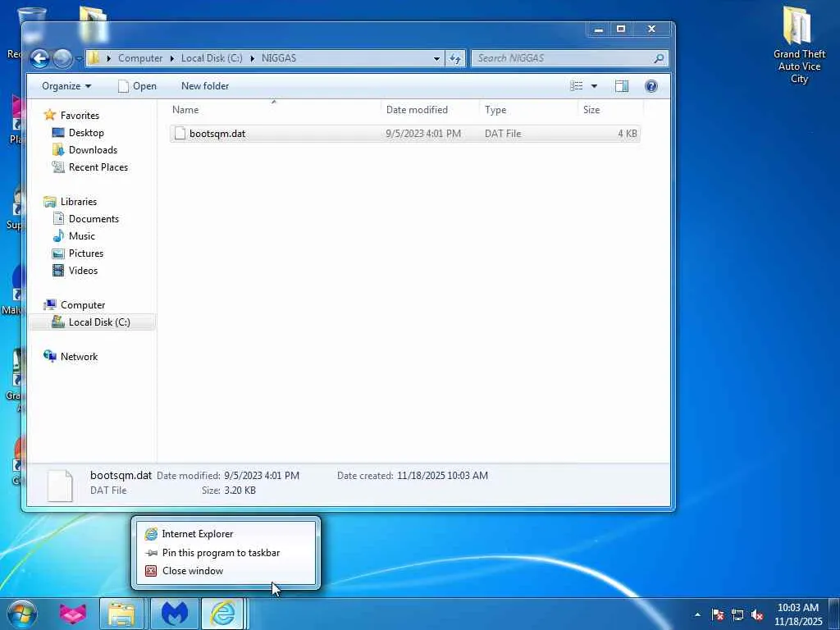Click the Explorer Forward arrow button
This screenshot has width=840, height=630.
pyautogui.click(x=62, y=58)
